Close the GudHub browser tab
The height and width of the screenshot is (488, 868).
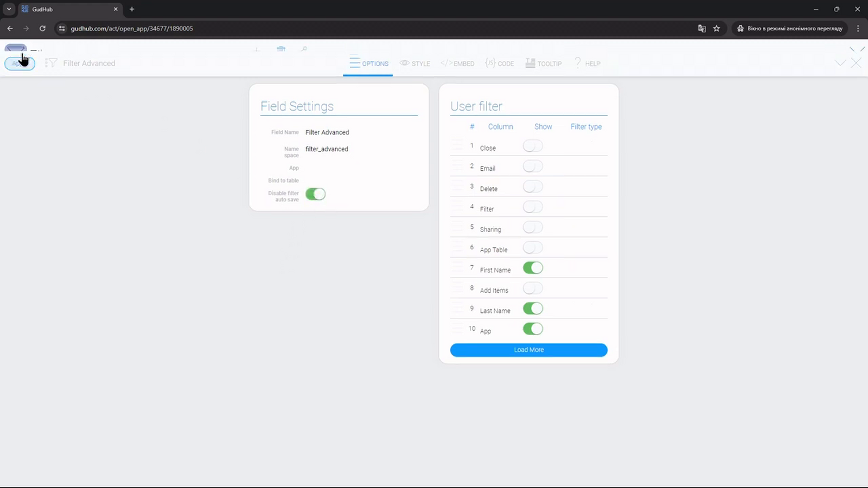pyautogui.click(x=116, y=9)
